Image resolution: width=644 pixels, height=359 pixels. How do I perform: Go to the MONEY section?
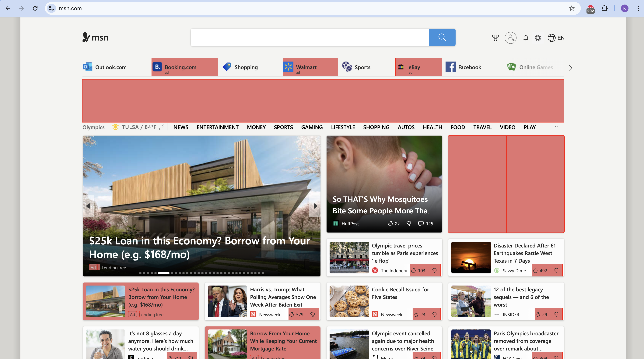click(x=256, y=127)
